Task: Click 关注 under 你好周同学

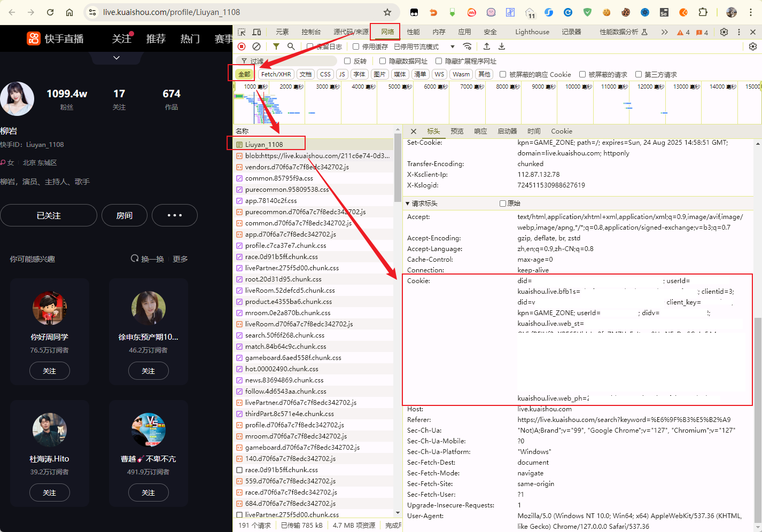Action: pyautogui.click(x=49, y=371)
